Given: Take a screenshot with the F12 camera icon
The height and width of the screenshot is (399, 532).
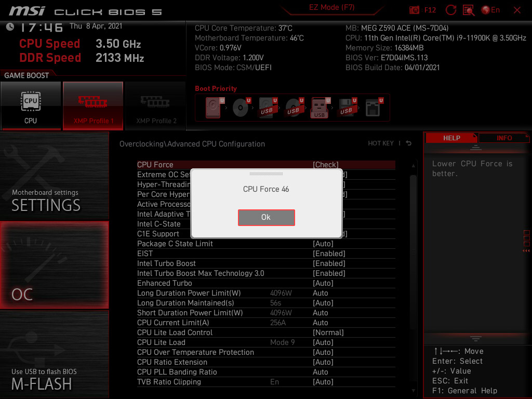Looking at the screenshot, I should [414, 10].
